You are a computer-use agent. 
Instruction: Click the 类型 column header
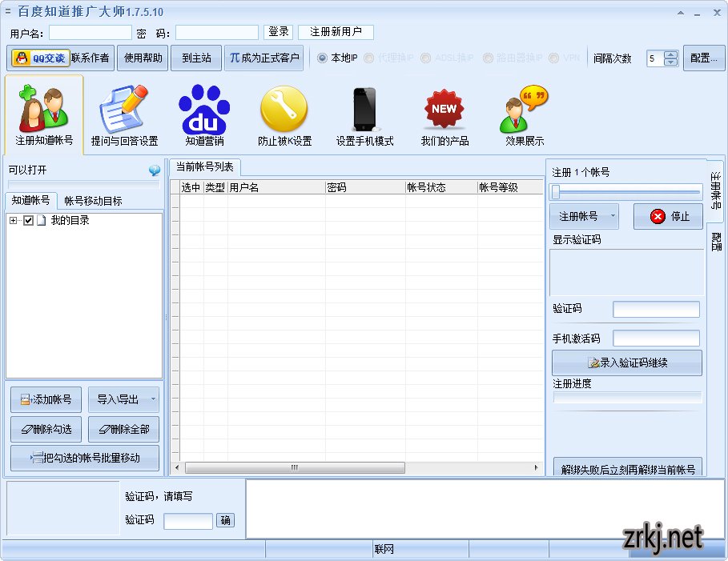(x=215, y=187)
